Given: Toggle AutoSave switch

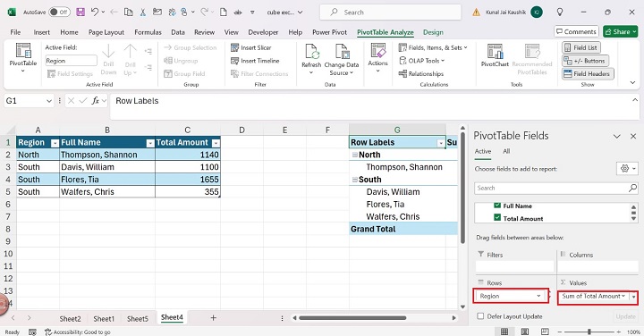Looking at the screenshot, I should [x=59, y=12].
